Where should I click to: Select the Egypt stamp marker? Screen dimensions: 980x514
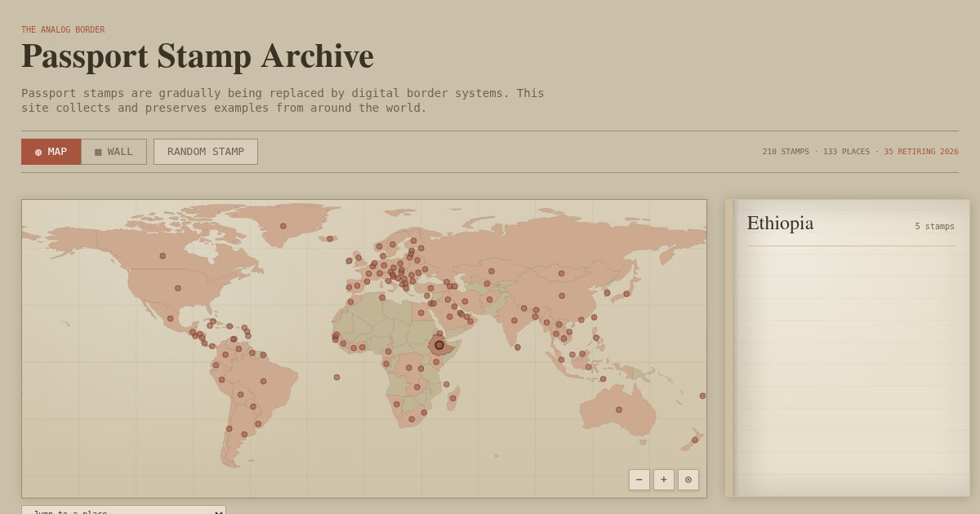tap(421, 312)
